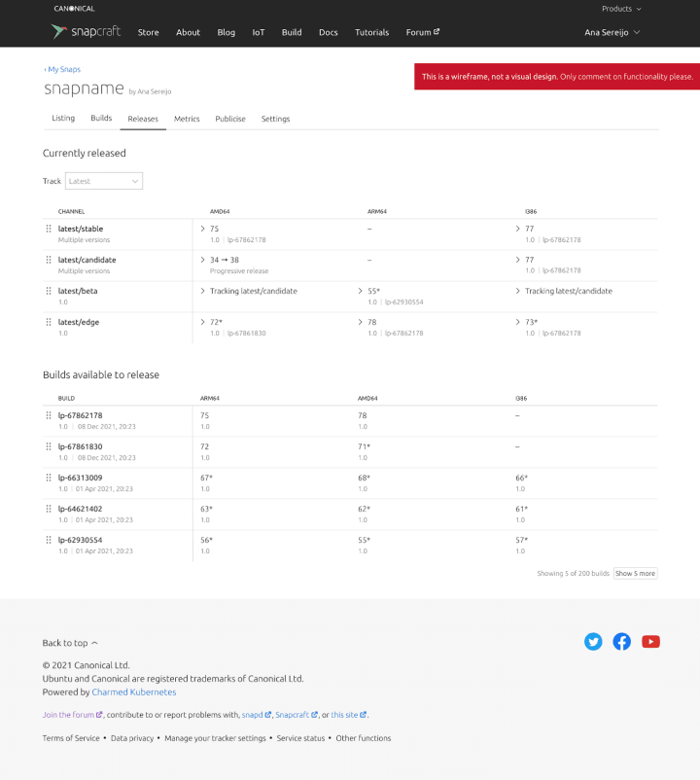Click Back to top
The width and height of the screenshot is (700, 780).
coord(70,643)
